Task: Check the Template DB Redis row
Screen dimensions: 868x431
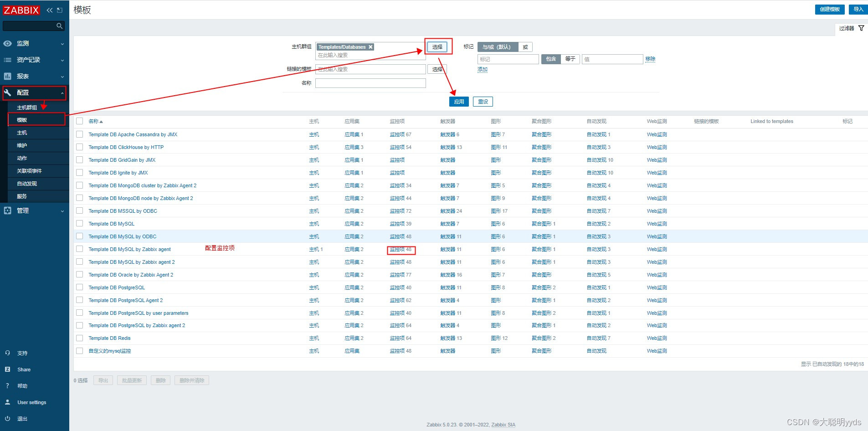Action: [80, 338]
